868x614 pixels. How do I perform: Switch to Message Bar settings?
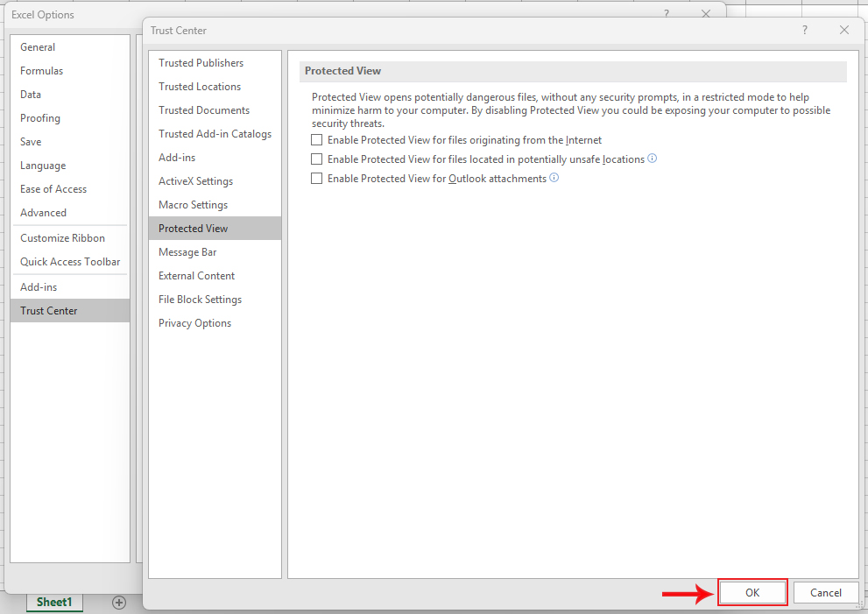tap(187, 252)
